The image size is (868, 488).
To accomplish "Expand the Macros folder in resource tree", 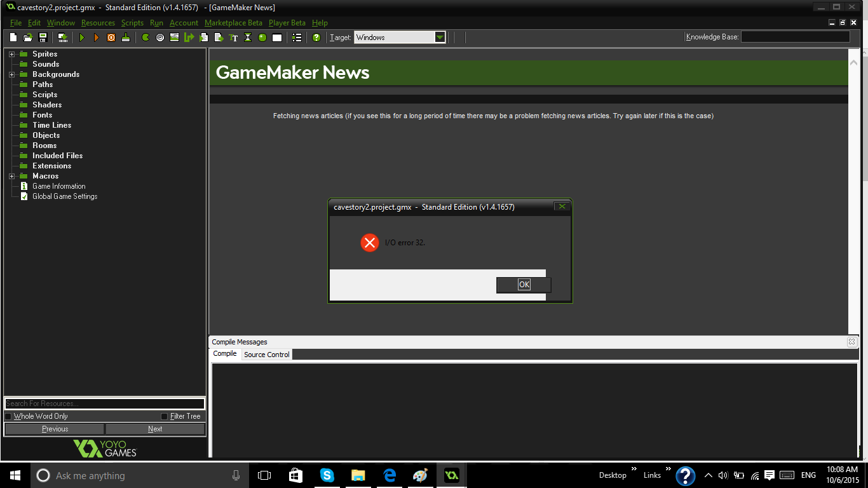I will (11, 176).
